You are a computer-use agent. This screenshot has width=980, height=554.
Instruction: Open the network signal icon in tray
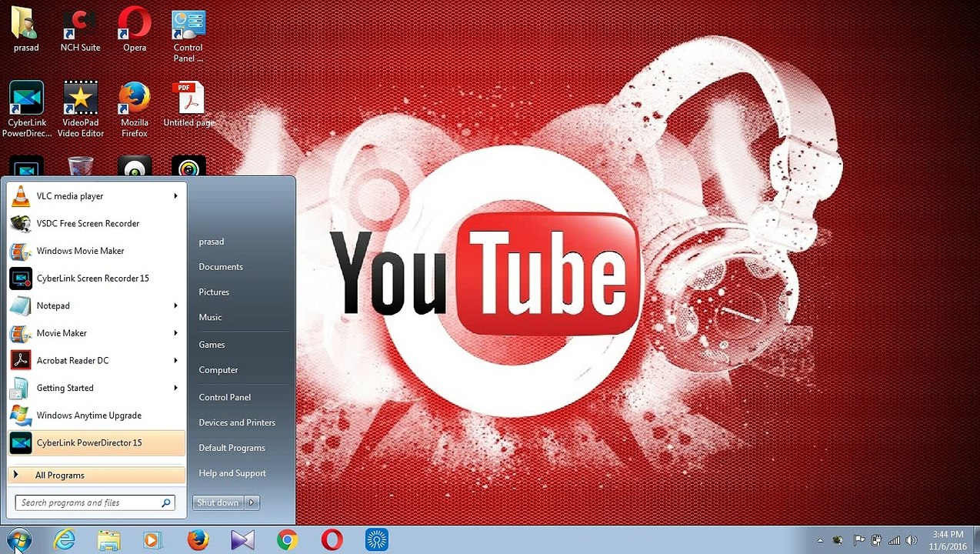tap(894, 540)
